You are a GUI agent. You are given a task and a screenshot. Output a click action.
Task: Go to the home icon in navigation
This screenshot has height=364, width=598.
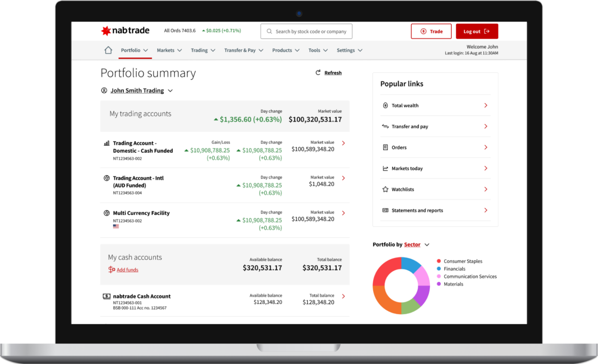coord(108,50)
